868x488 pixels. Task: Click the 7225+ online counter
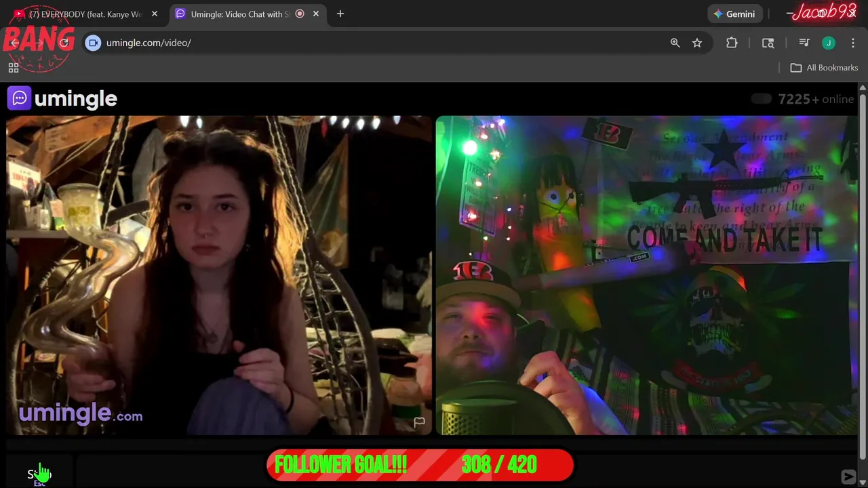(x=816, y=99)
